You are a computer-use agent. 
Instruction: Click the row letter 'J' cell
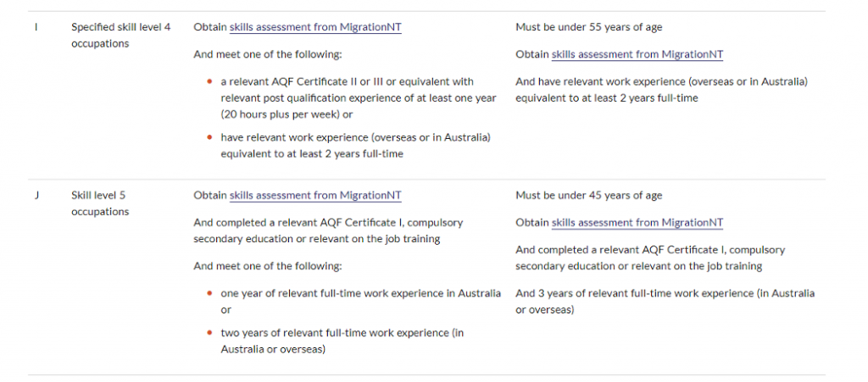point(36,196)
